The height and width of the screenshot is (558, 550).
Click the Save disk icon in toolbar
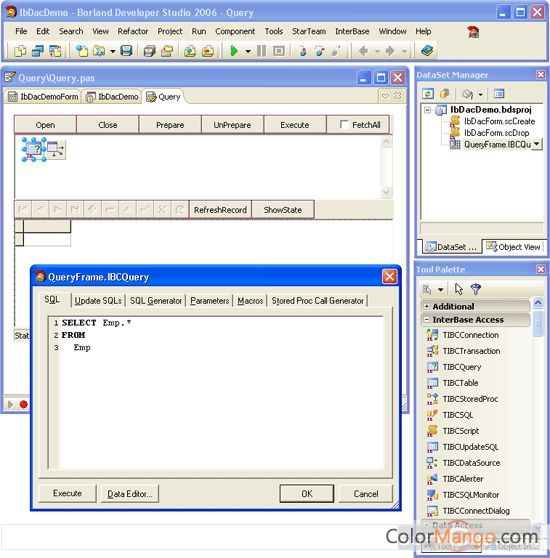(126, 51)
